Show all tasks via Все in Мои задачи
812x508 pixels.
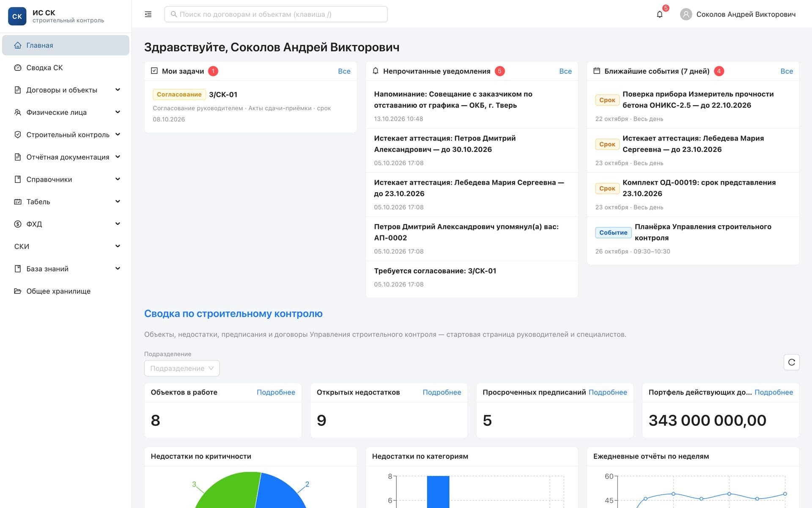point(344,71)
